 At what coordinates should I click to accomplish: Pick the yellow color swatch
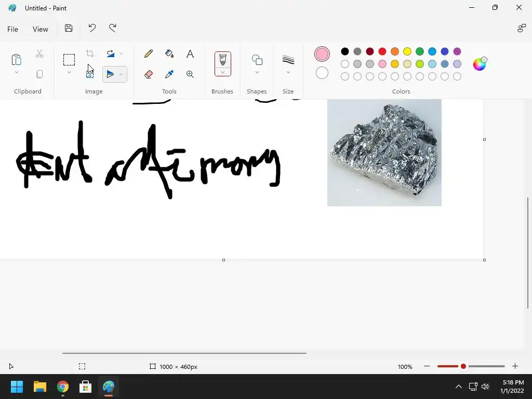(407, 51)
